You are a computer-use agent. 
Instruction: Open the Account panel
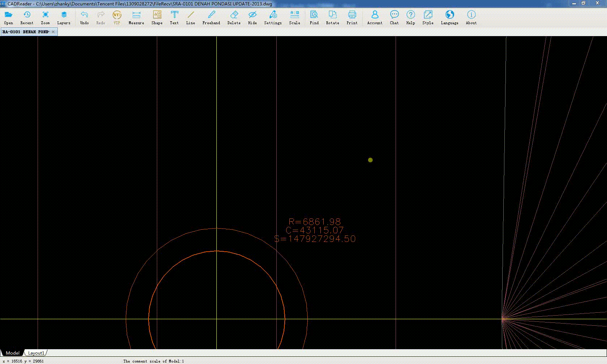[375, 17]
